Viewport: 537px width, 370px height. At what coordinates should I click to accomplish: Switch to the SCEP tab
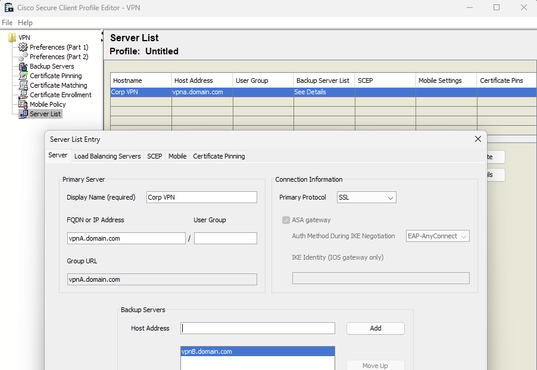point(154,156)
